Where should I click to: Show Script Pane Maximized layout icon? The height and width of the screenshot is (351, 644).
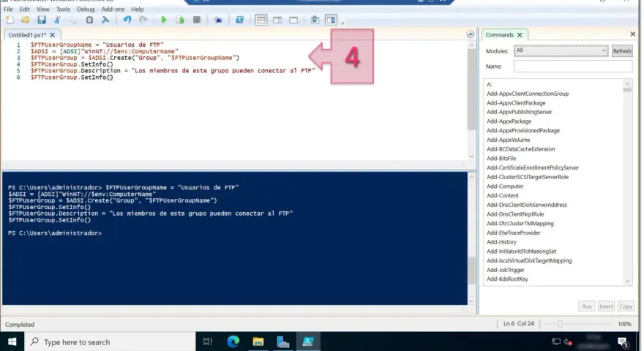(293, 20)
